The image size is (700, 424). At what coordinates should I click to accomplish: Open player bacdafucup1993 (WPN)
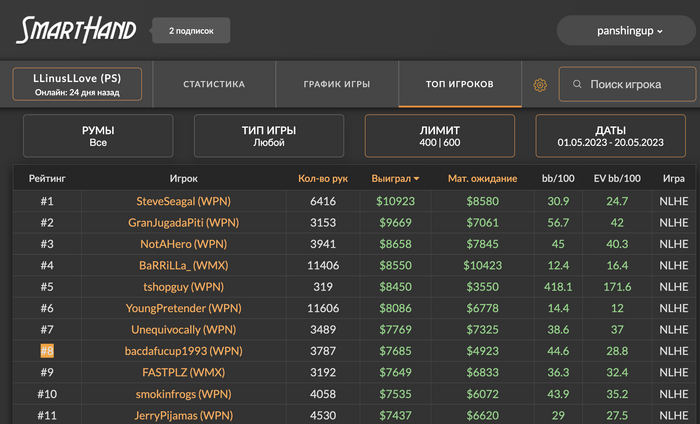coord(183,351)
